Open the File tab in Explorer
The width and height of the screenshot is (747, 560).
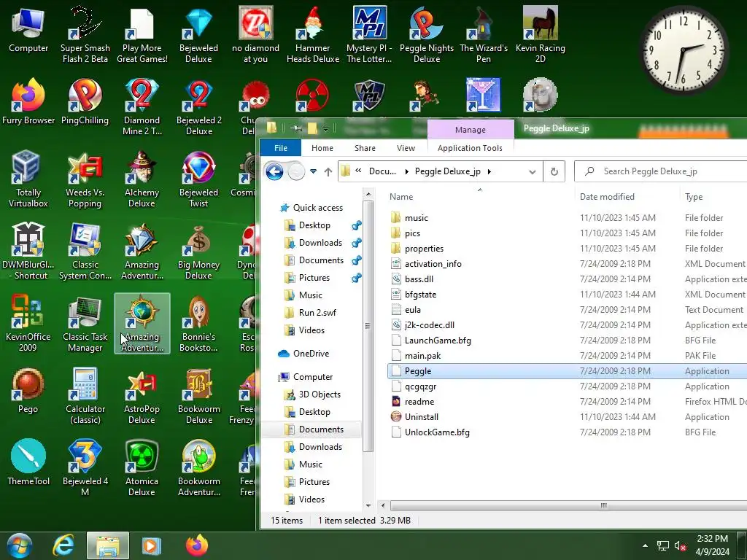click(x=281, y=148)
